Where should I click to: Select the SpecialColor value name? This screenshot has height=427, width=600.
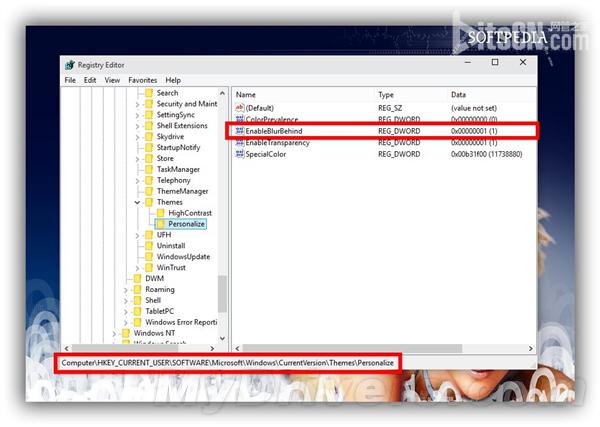[x=266, y=154]
